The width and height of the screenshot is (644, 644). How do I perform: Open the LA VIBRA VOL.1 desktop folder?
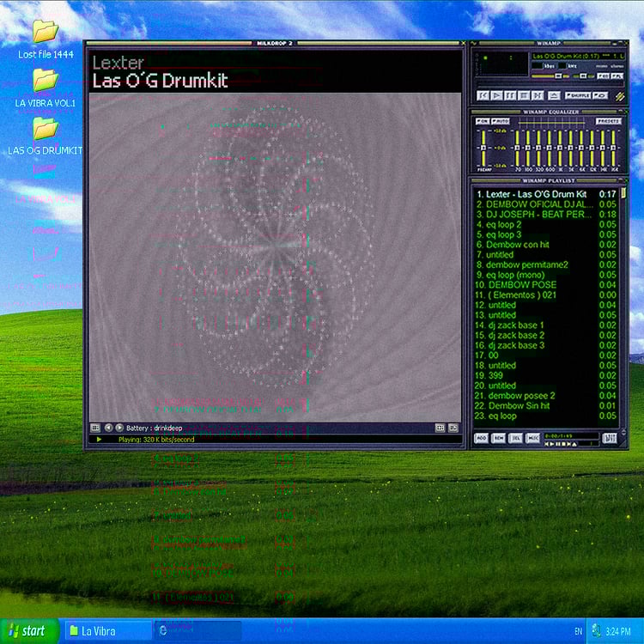tap(46, 88)
